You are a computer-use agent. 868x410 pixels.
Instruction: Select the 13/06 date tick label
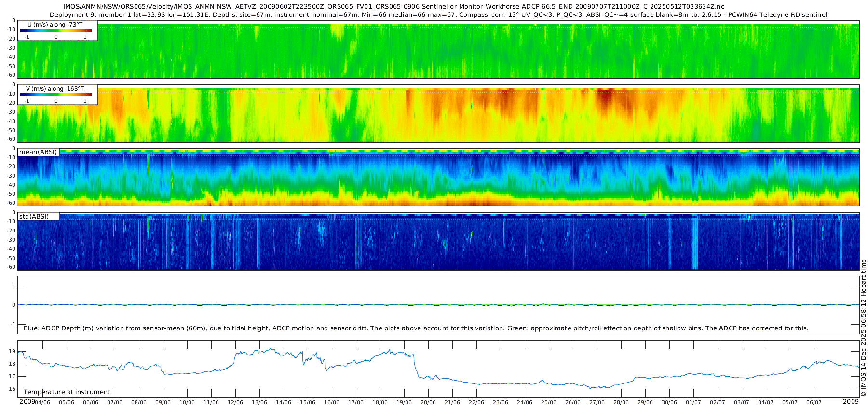coord(259,402)
